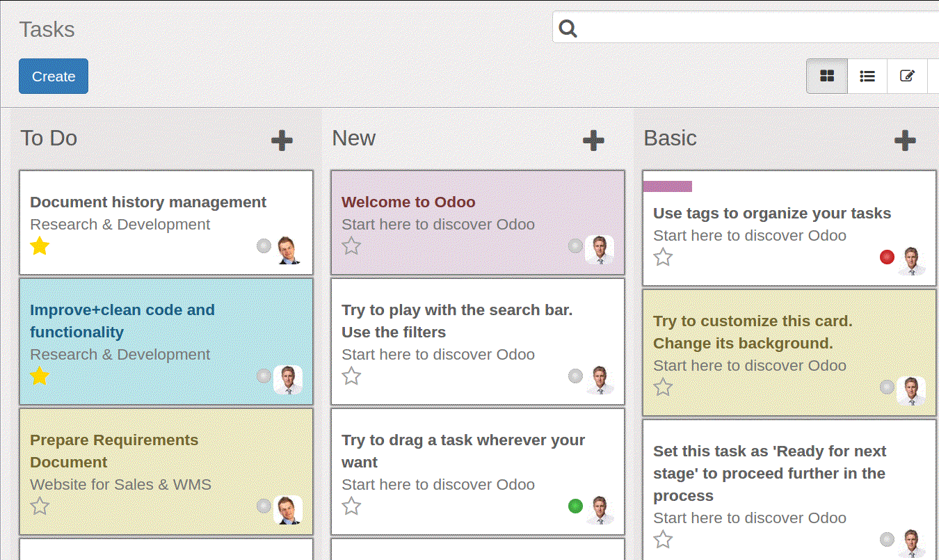This screenshot has width=939, height=560.
Task: Open Try to play with search bar title
Action: point(457,321)
